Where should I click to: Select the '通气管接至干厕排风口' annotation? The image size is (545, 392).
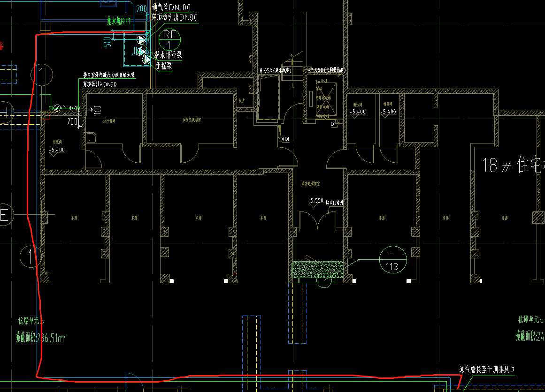(487, 369)
